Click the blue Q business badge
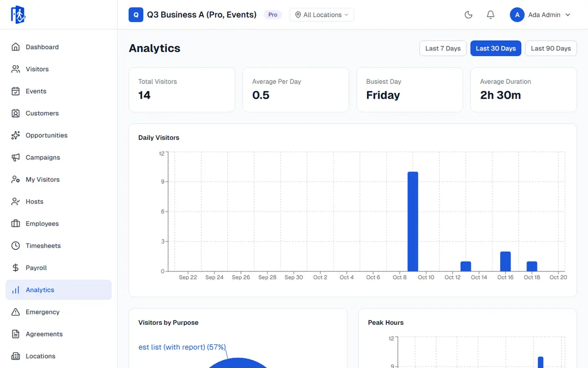This screenshot has width=588, height=368. 136,15
